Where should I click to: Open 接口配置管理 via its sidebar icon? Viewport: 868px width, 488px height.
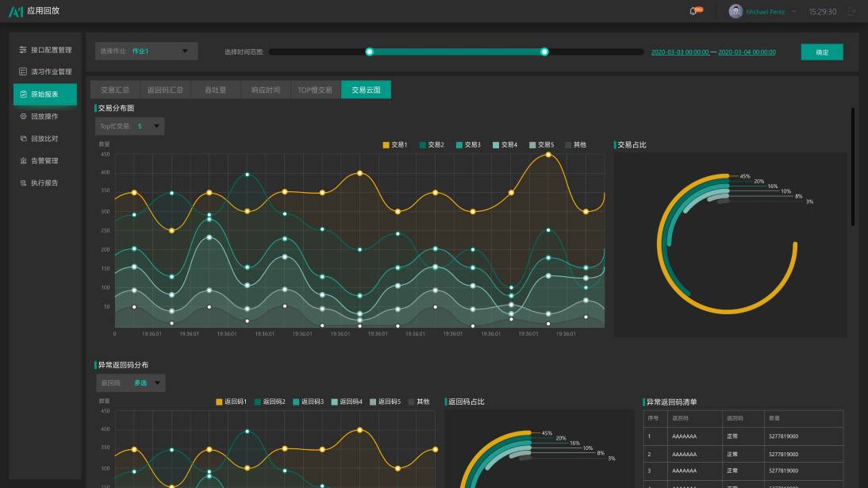(23, 50)
